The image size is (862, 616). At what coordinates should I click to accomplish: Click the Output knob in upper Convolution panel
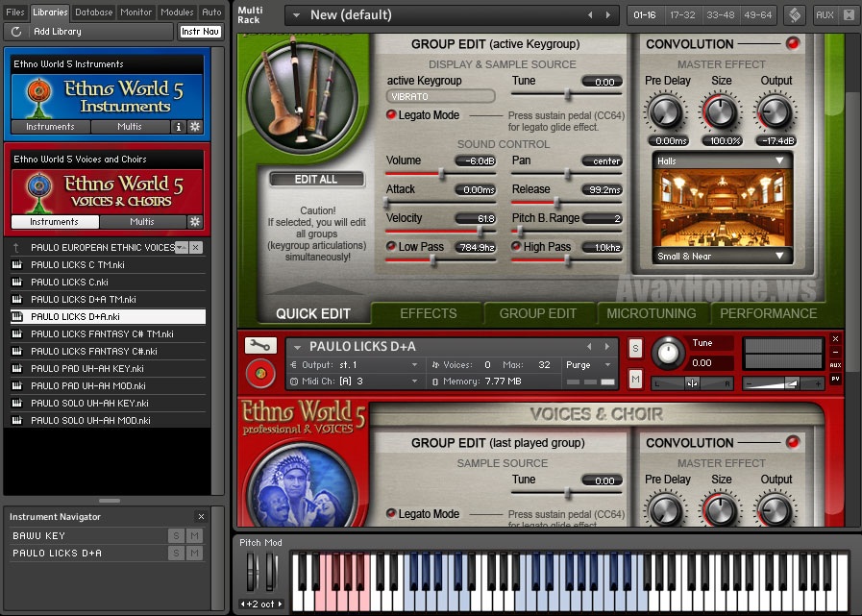click(x=776, y=111)
